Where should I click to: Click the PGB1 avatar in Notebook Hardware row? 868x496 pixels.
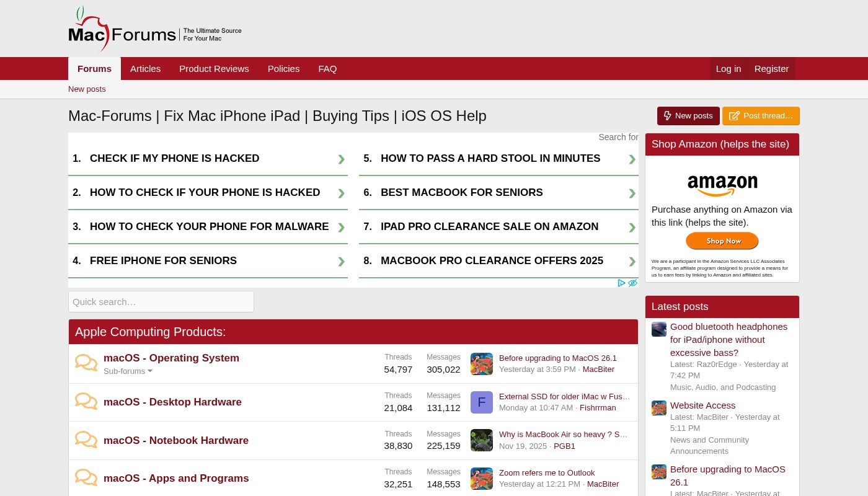(x=481, y=440)
